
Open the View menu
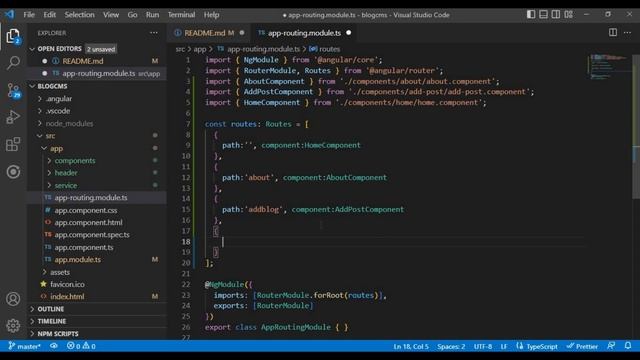pos(111,15)
